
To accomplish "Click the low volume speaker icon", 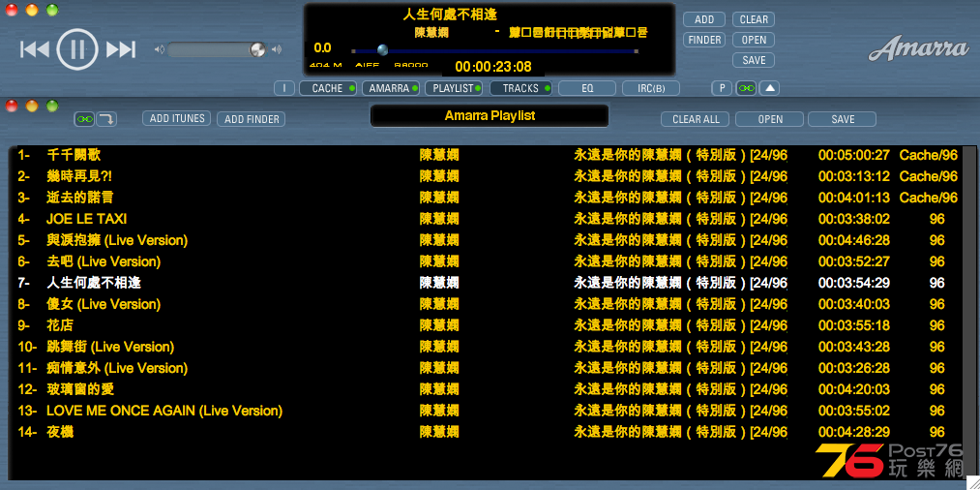I will point(160,49).
